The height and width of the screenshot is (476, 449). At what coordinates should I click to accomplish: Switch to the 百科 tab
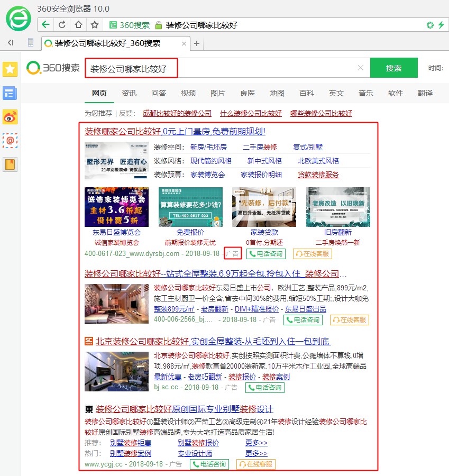[307, 93]
